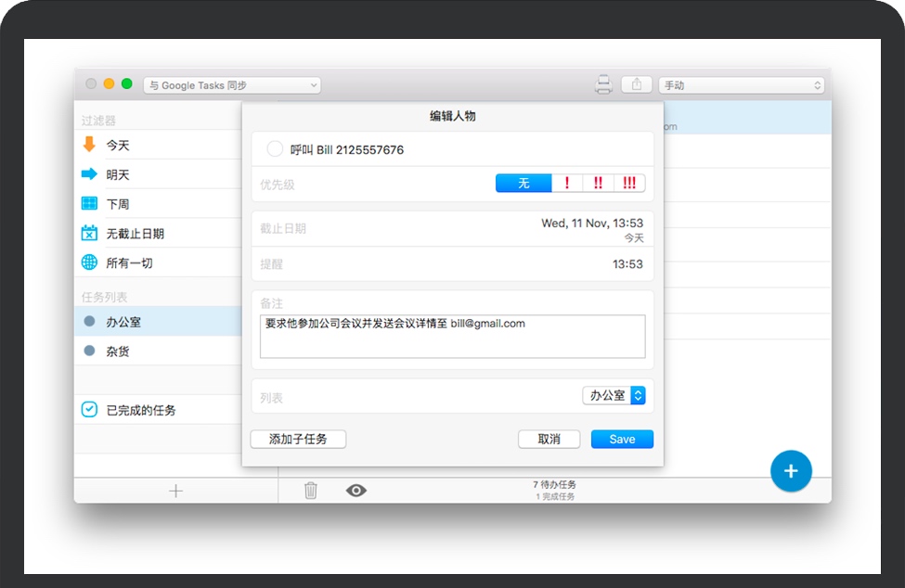This screenshot has width=905, height=588.
Task: Mark 呼叫 Bill task complete circle
Action: pyautogui.click(x=275, y=149)
